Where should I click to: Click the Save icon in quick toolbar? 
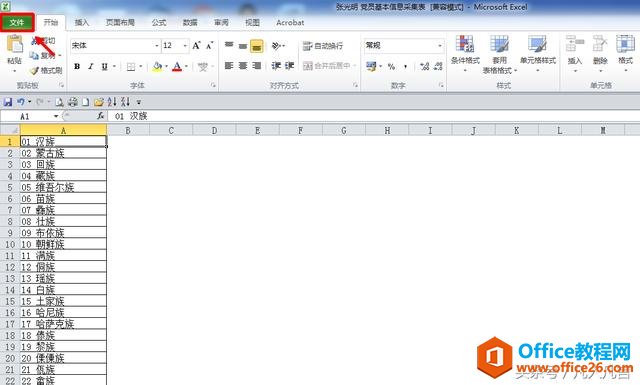8,102
